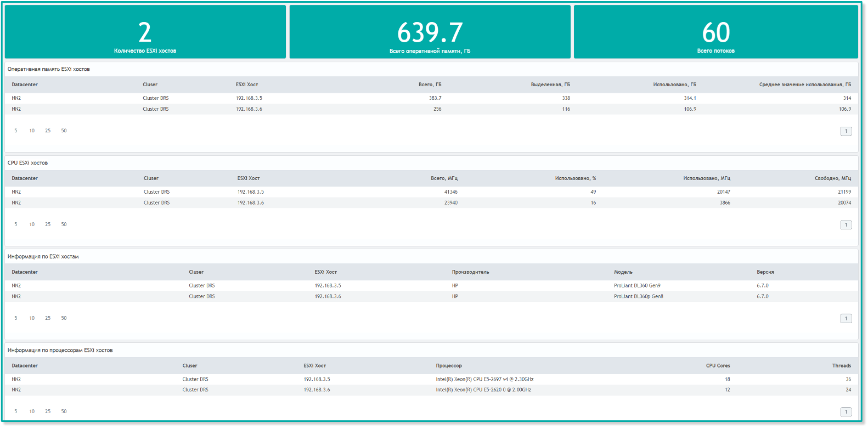
Task: Click page 1 button in CPU ESXi table
Action: click(x=846, y=225)
